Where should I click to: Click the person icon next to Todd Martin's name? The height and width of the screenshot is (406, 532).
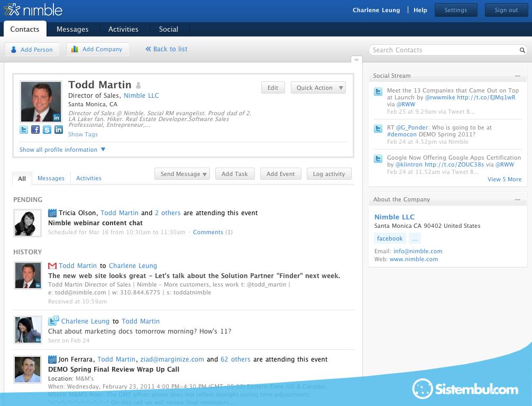click(139, 85)
